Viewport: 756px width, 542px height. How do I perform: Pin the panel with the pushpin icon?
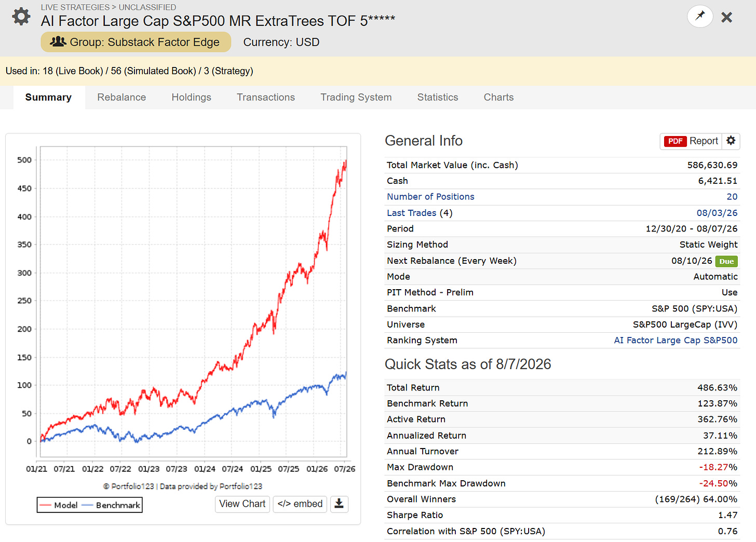point(700,17)
